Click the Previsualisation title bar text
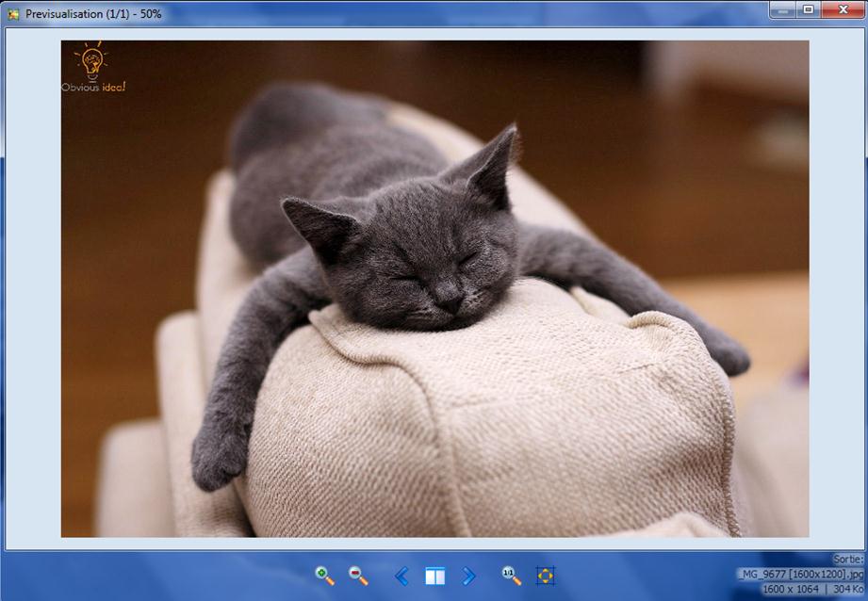This screenshot has height=601, width=868. pos(93,13)
